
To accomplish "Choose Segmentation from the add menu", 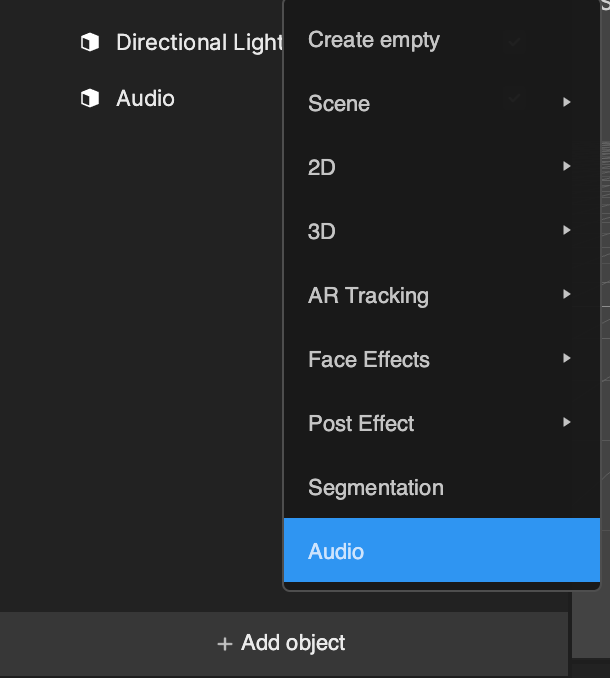I will tap(442, 487).
